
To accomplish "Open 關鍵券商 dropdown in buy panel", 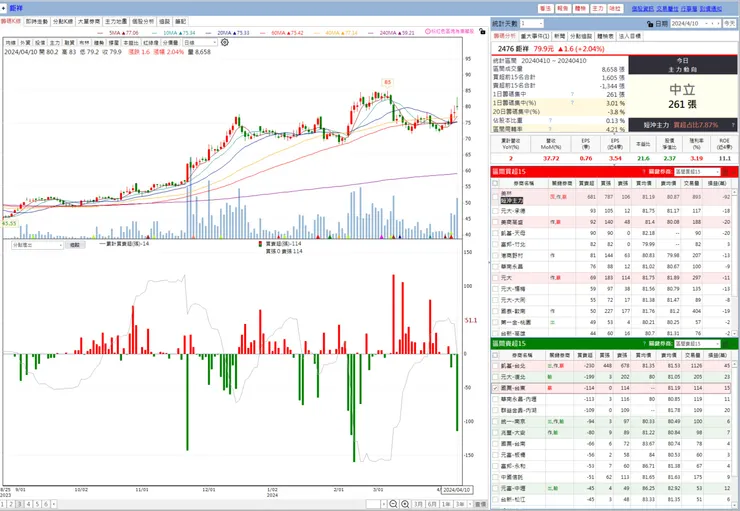I will point(697,172).
